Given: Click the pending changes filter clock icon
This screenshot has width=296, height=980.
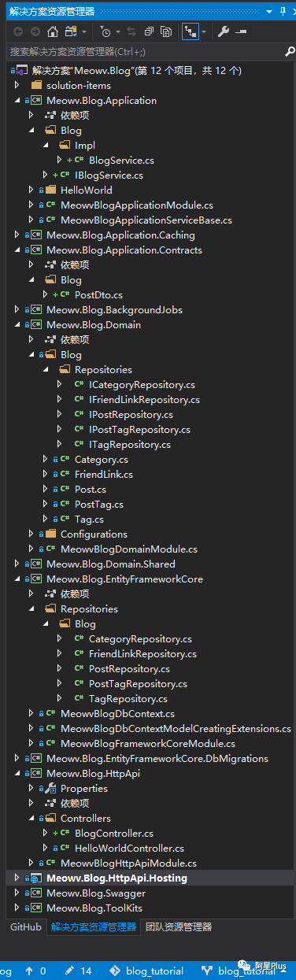Looking at the screenshot, I should point(105,31).
